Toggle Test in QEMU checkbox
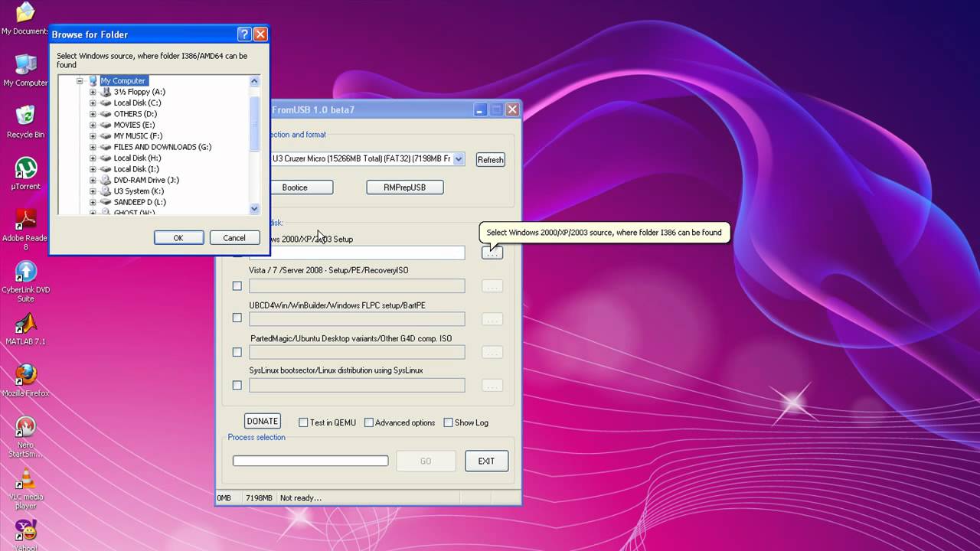The width and height of the screenshot is (980, 551). tap(303, 422)
